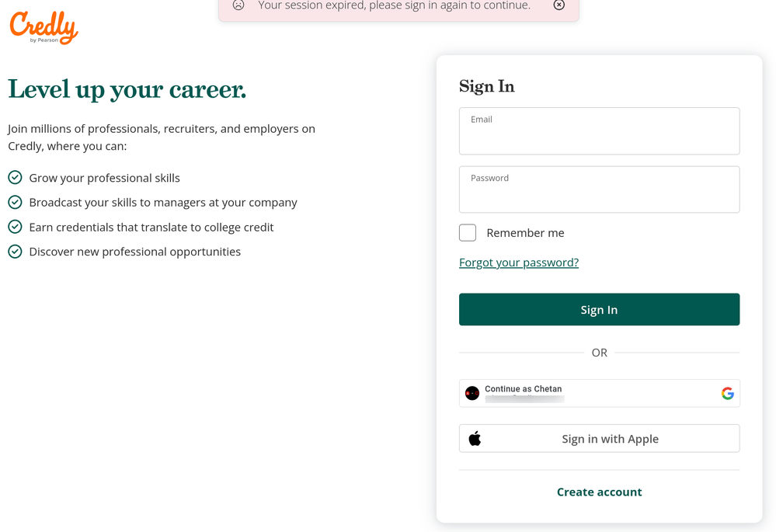Click the Google G logo icon

[727, 394]
